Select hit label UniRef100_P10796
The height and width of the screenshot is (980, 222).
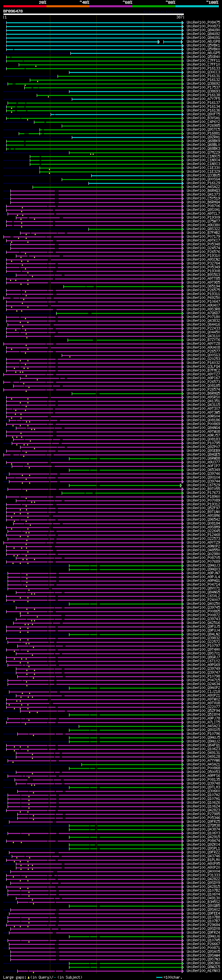point(203,734)
